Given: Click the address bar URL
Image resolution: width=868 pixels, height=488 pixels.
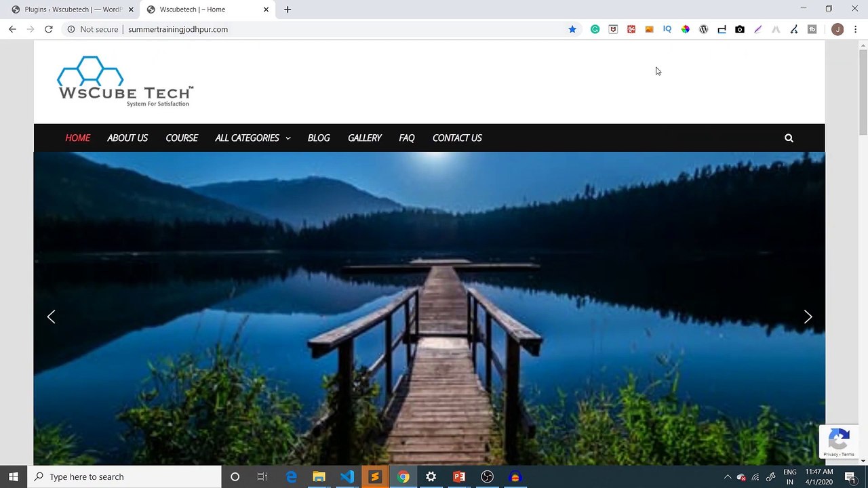Looking at the screenshot, I should coord(178,29).
